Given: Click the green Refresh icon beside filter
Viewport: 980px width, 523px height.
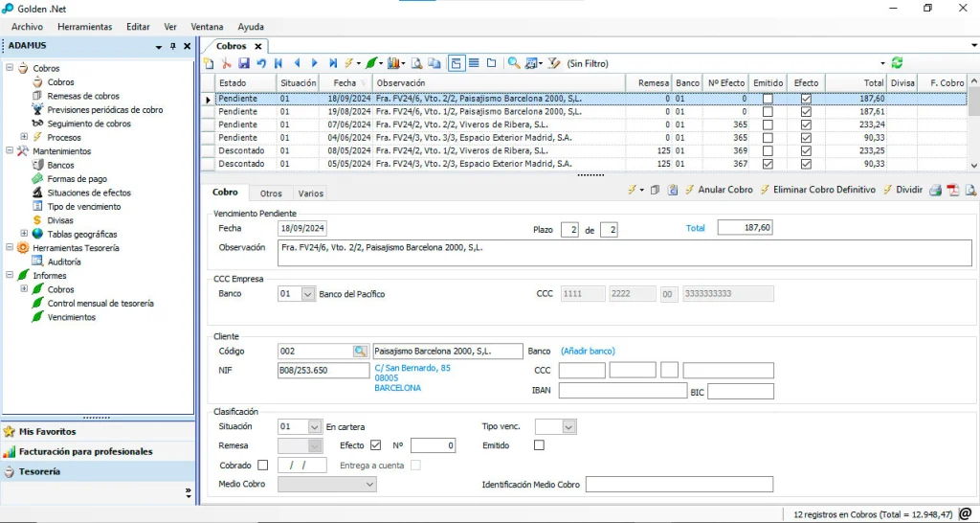Looking at the screenshot, I should [897, 63].
